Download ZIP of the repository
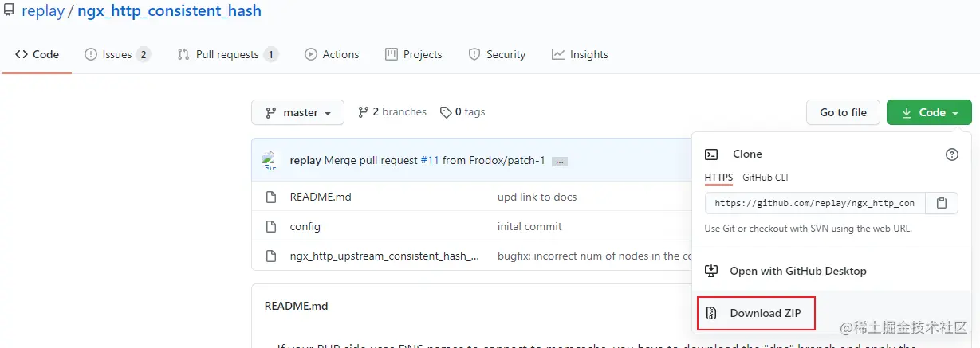The image size is (980, 348). [756, 313]
